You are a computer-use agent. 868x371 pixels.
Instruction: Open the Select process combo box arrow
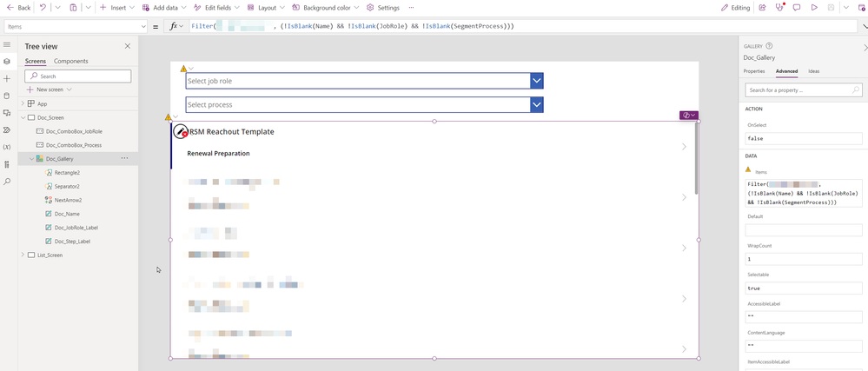pyautogui.click(x=536, y=104)
